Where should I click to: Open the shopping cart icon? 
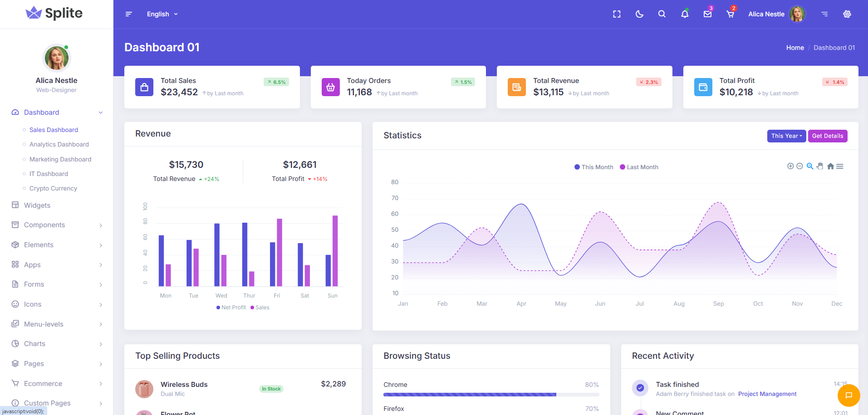(730, 14)
